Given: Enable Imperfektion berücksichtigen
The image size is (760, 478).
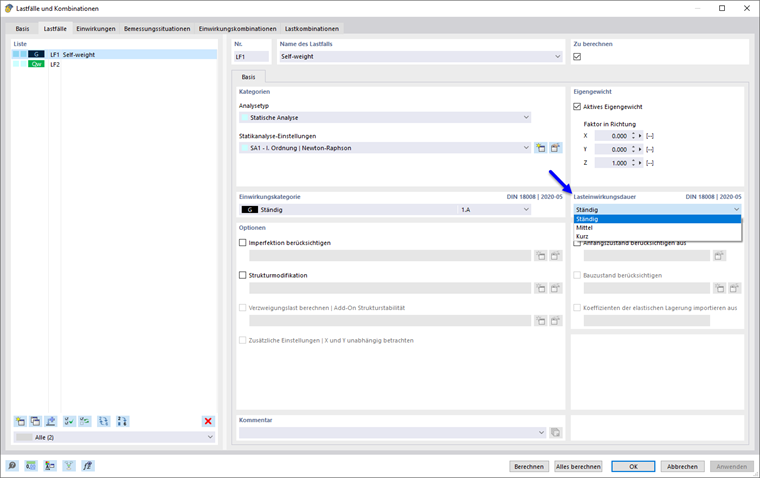Looking at the screenshot, I should (x=243, y=242).
